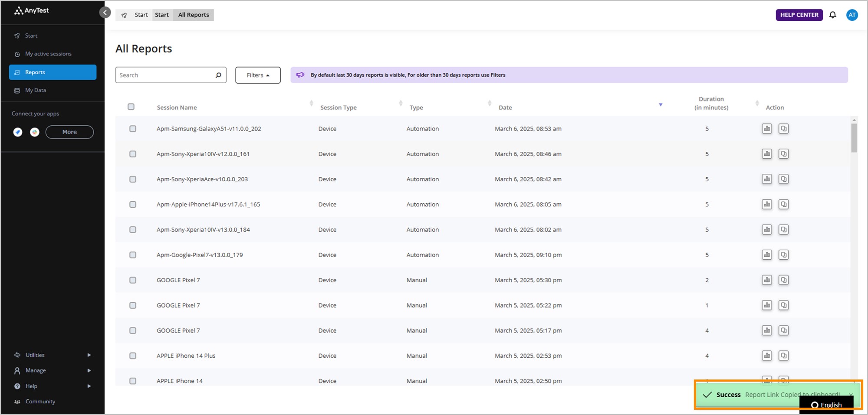Click the search magnifier icon

[x=218, y=75]
